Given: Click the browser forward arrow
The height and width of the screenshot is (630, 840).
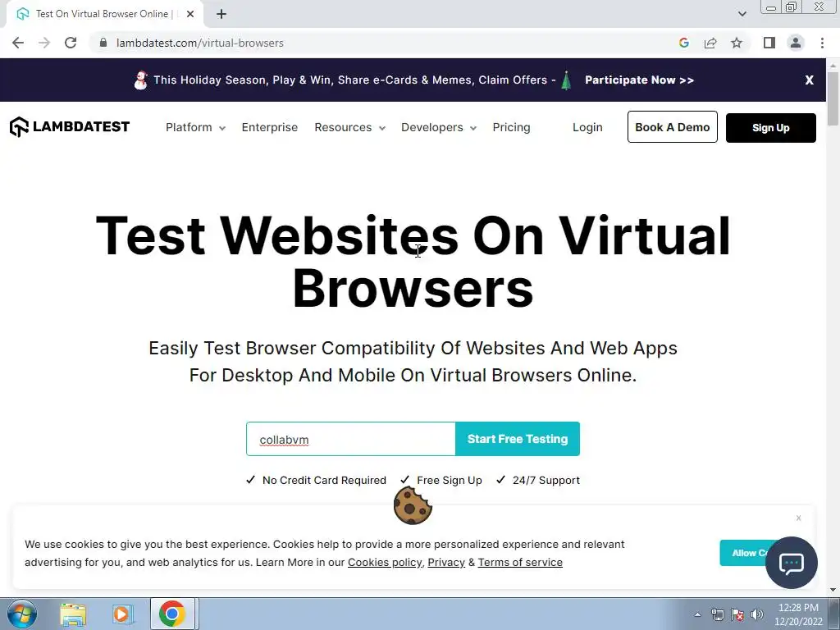Looking at the screenshot, I should click(44, 43).
